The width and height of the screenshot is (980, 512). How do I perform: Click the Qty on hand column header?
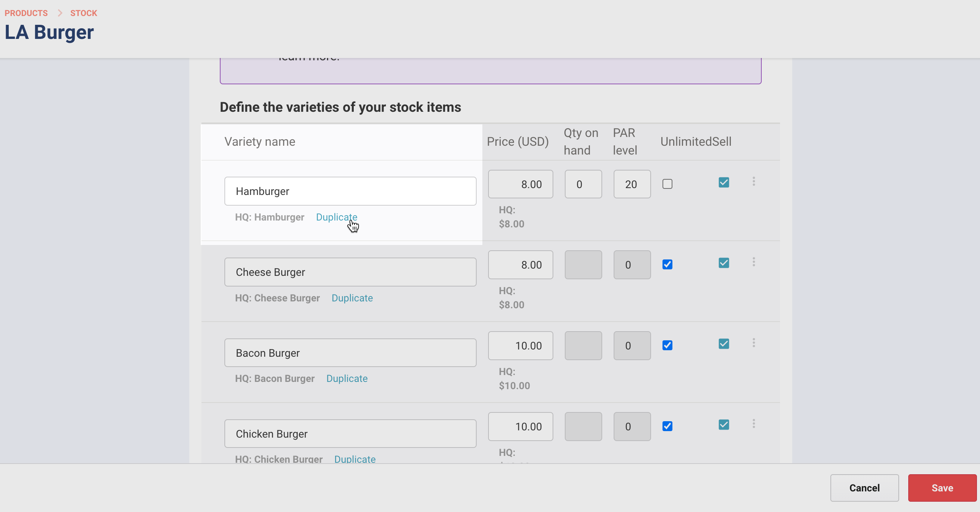(x=581, y=142)
